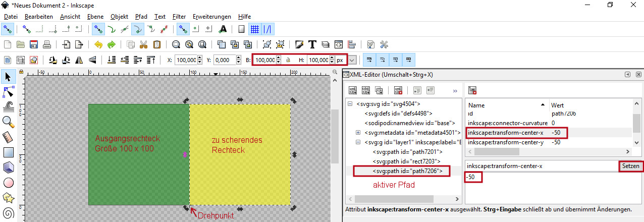Print the document using printer icon
The width and height of the screenshot is (644, 222).
click(47, 44)
